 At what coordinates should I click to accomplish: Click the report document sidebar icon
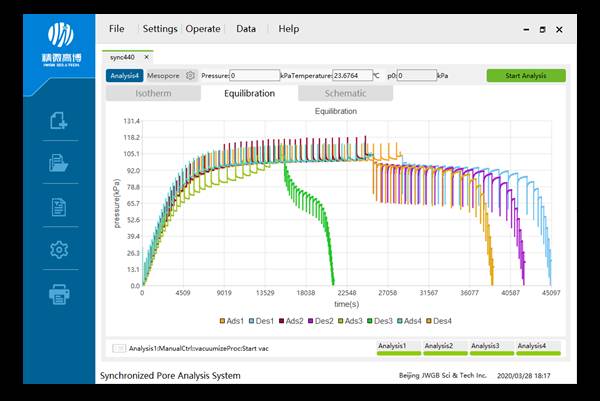click(x=59, y=207)
